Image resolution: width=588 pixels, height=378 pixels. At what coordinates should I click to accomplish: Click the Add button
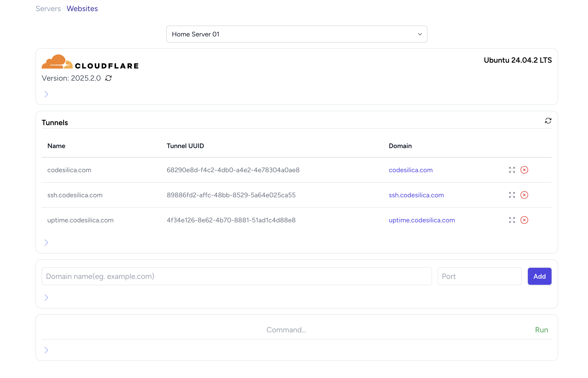[x=539, y=276]
